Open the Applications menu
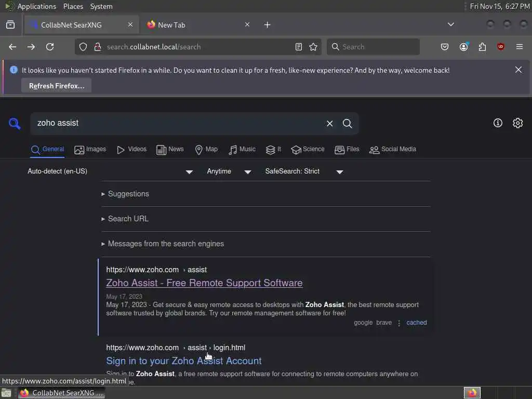The width and height of the screenshot is (532, 399). 37,6
